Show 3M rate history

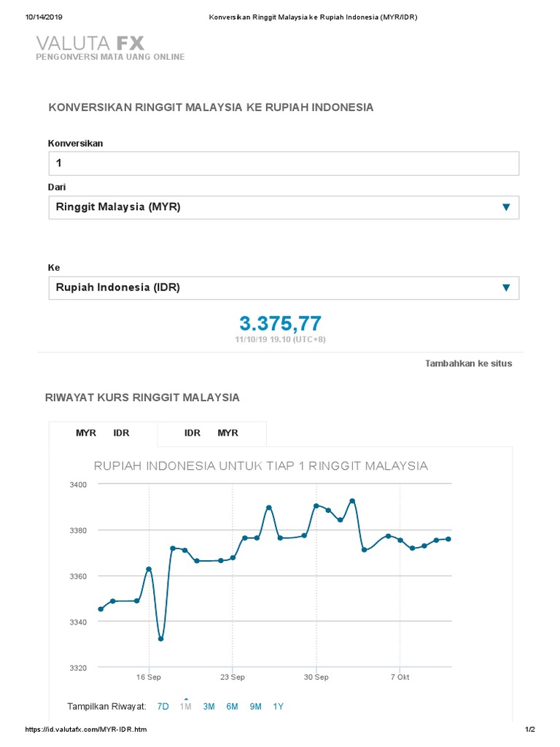[209, 706]
